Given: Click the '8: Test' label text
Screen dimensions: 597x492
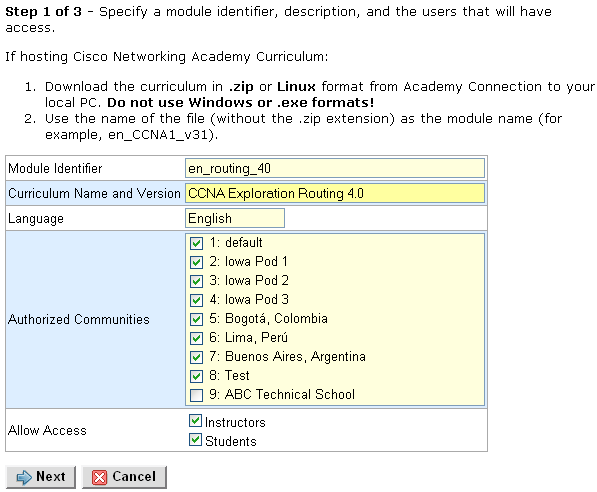Looking at the screenshot, I should (x=229, y=375).
